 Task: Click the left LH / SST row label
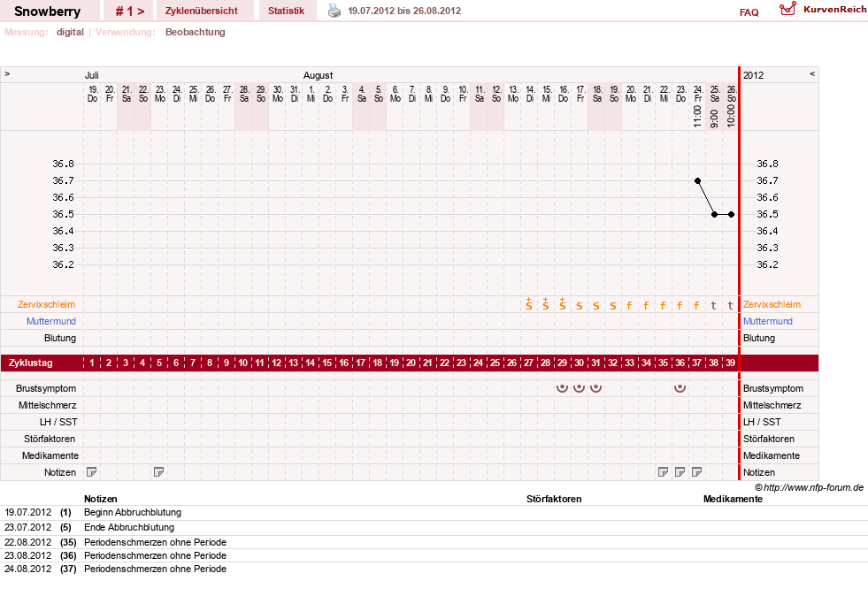click(58, 422)
